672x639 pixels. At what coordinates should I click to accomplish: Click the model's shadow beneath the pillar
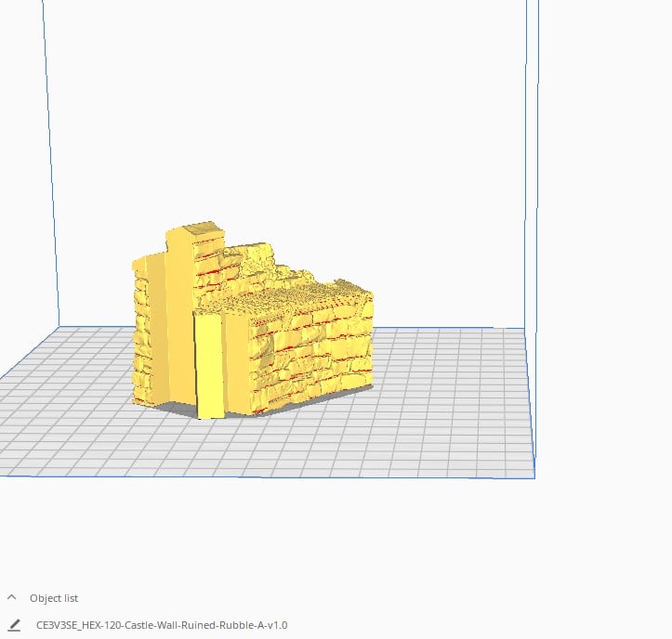[177, 408]
